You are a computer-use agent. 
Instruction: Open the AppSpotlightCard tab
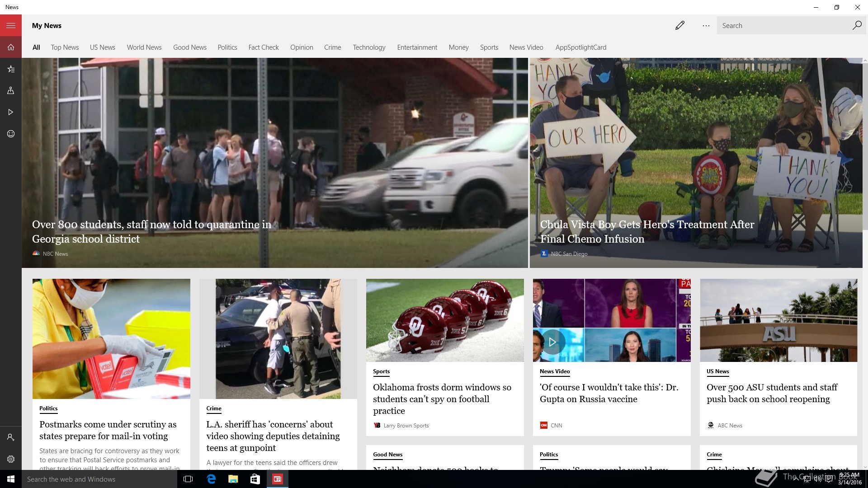[581, 47]
